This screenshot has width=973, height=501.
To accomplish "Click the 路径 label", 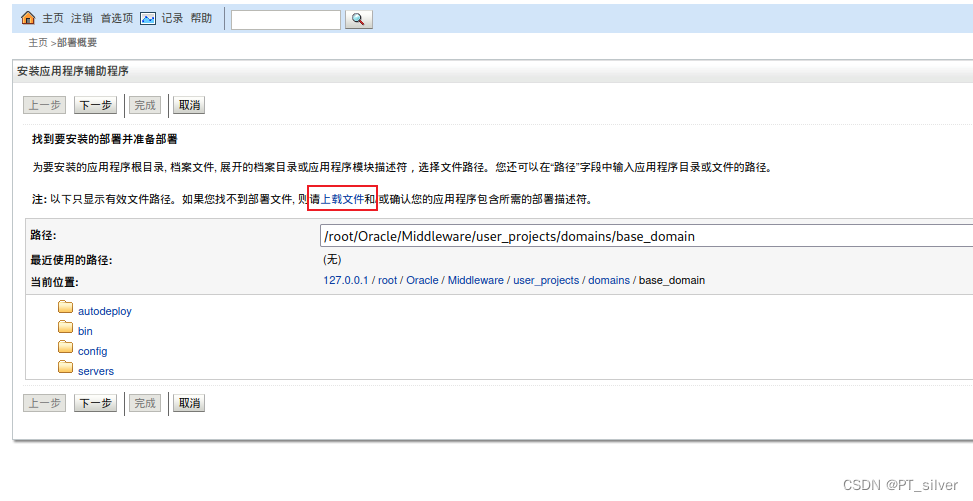I will (43, 235).
